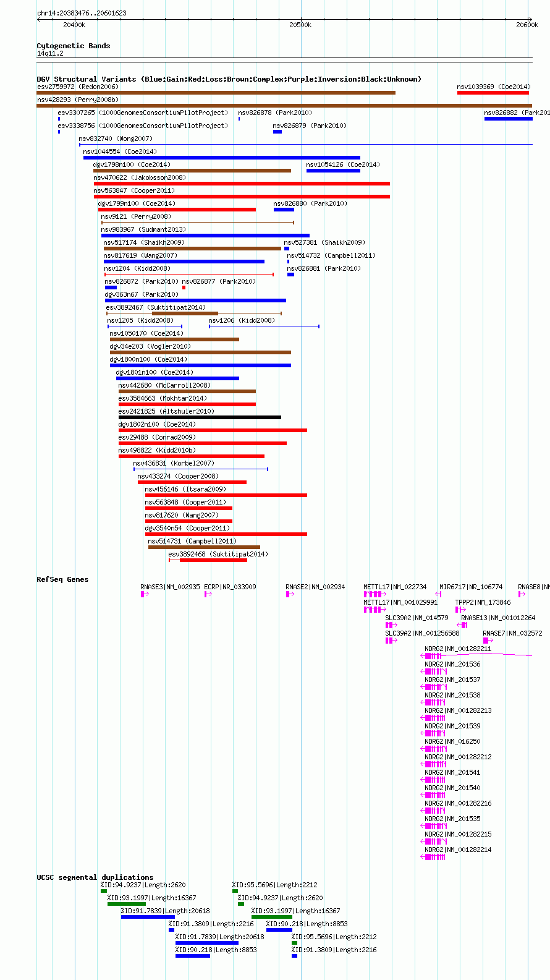
Task: Select RNASE7|NM_032572 gene glyph
Action: (x=489, y=641)
